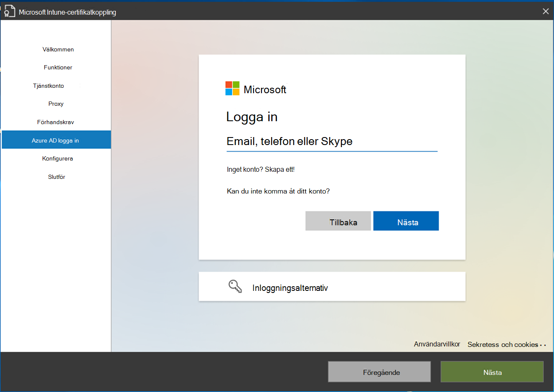Click the certificate connector app icon in title bar

click(x=9, y=11)
